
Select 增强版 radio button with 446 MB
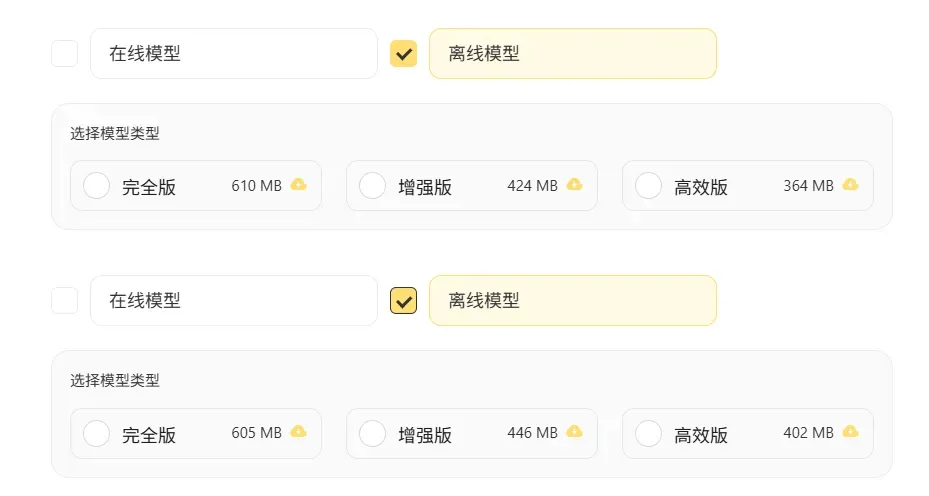point(373,433)
